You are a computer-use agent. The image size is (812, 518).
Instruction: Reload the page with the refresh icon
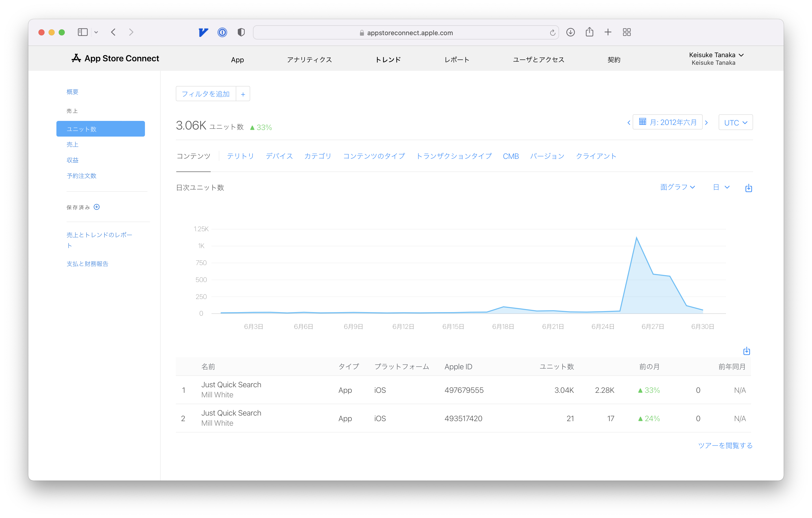pos(552,33)
